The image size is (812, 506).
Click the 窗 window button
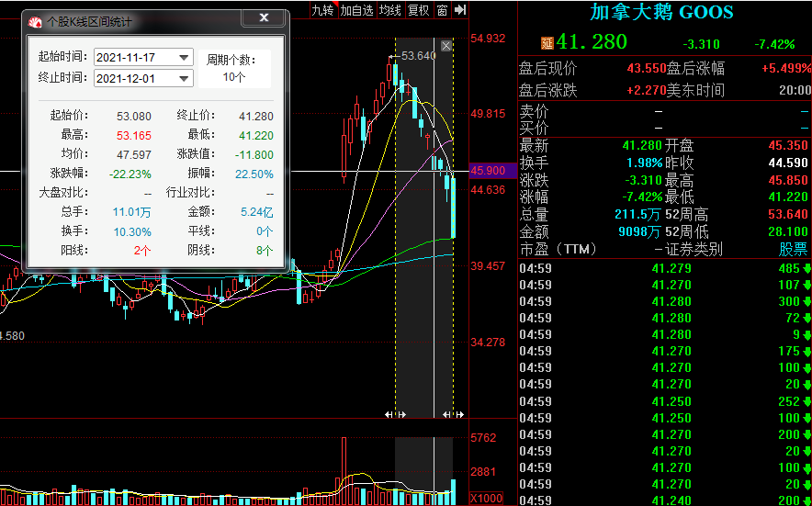[x=442, y=10]
